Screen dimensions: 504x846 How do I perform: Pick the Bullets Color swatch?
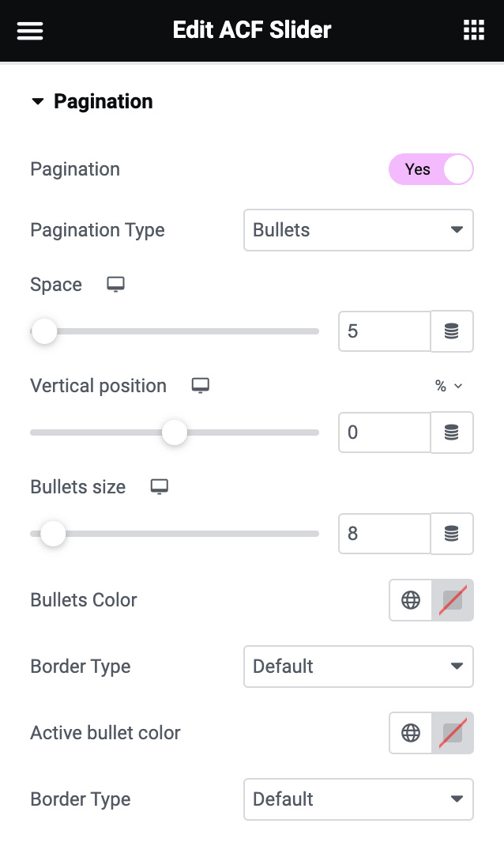pos(452,599)
